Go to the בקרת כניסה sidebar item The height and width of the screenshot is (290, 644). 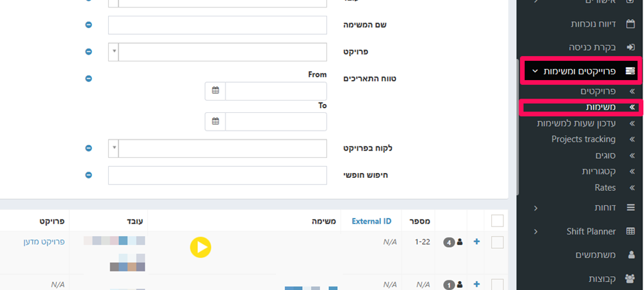pos(592,47)
